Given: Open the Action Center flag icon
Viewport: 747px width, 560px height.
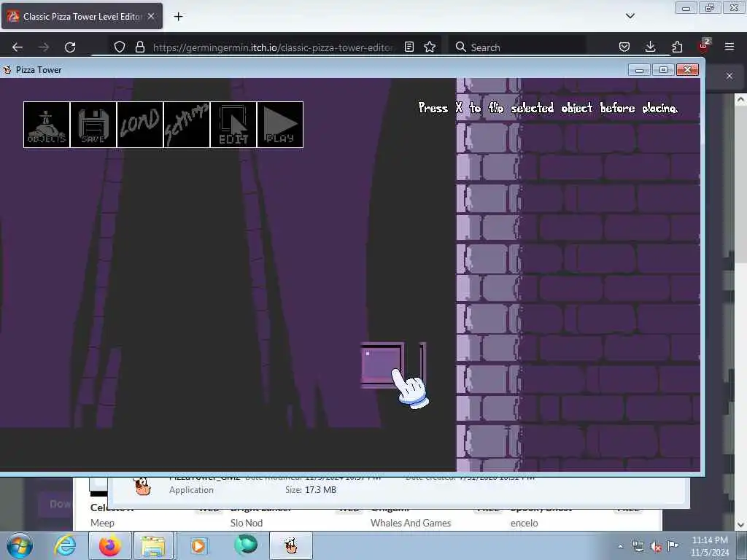Looking at the screenshot, I should point(673,546).
